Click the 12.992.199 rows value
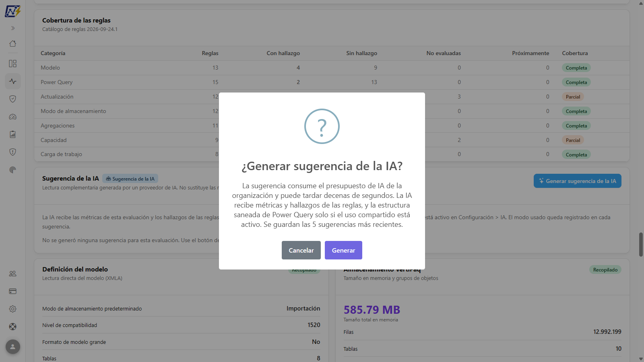Image resolution: width=644 pixels, height=362 pixels. pyautogui.click(x=607, y=332)
